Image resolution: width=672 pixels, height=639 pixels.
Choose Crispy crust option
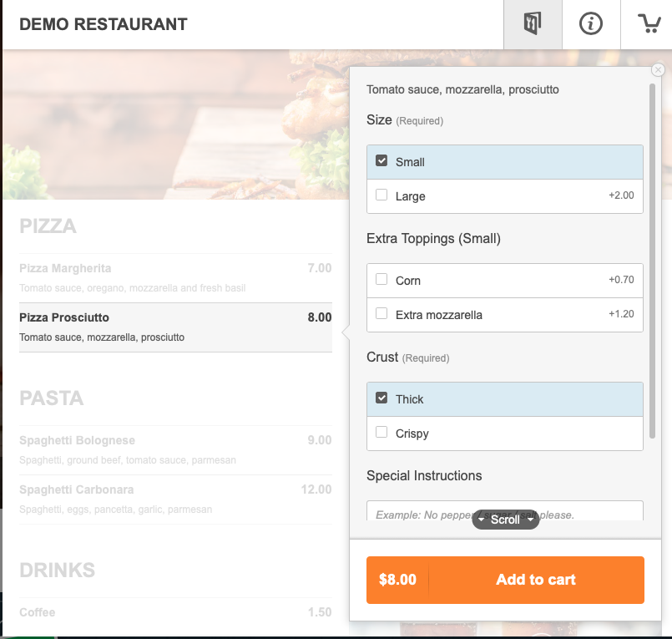[505, 434]
